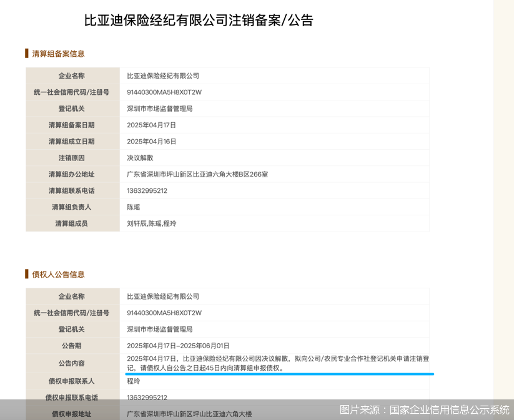Click the 清算组备案日期 value 2025年04月17日

[151, 125]
